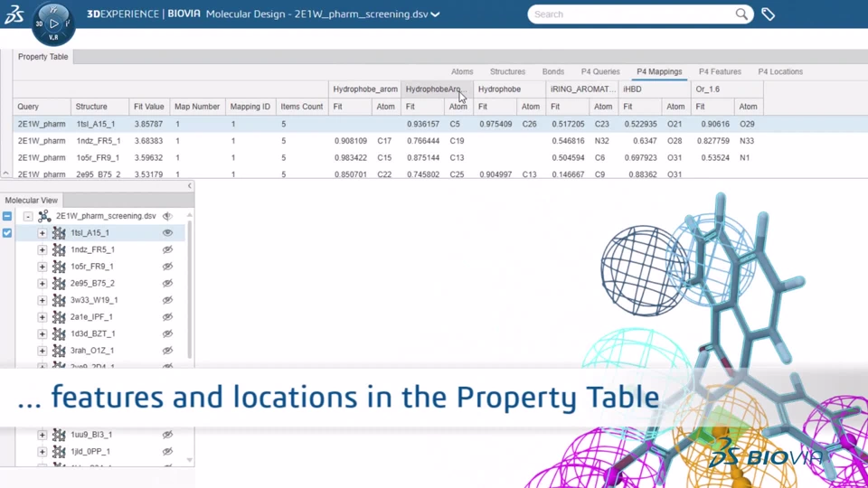Select table cell 1tsl_A15_1
The image size is (868, 488).
click(95, 124)
